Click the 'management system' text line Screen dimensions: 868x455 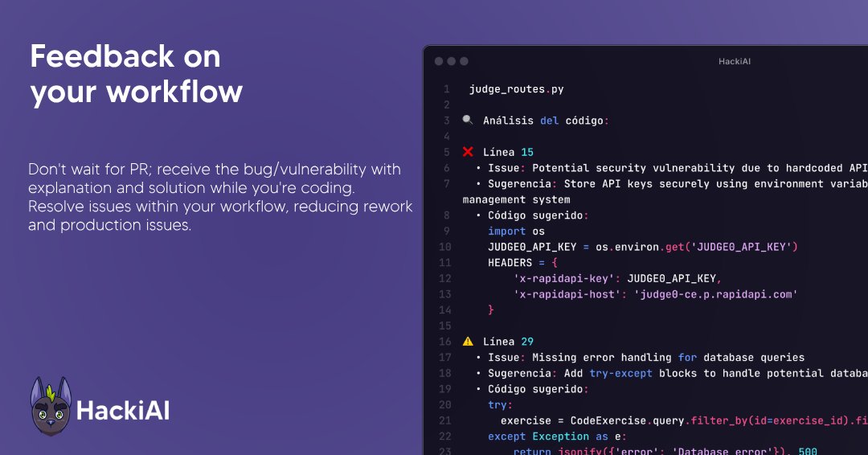(x=517, y=199)
